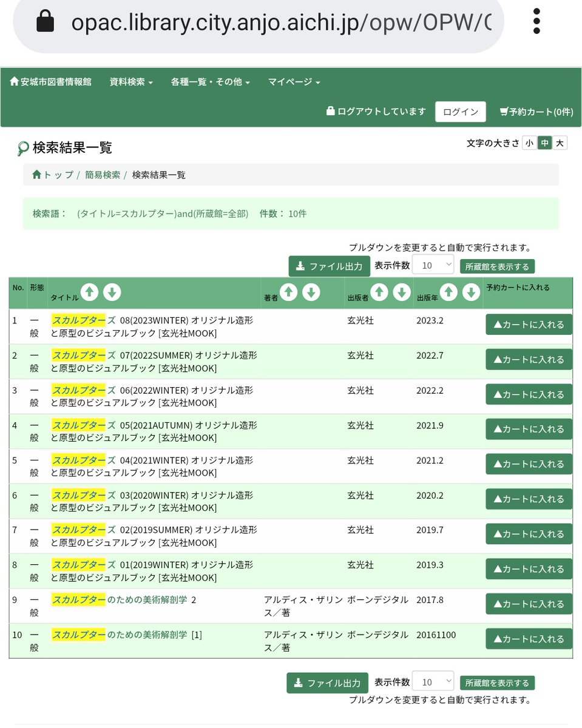Add item 10 (20161100) to cart
The height and width of the screenshot is (728, 582).
529,639
